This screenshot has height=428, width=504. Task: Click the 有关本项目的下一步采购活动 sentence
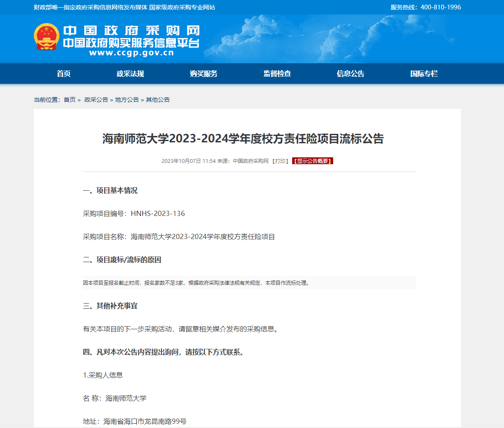181,329
